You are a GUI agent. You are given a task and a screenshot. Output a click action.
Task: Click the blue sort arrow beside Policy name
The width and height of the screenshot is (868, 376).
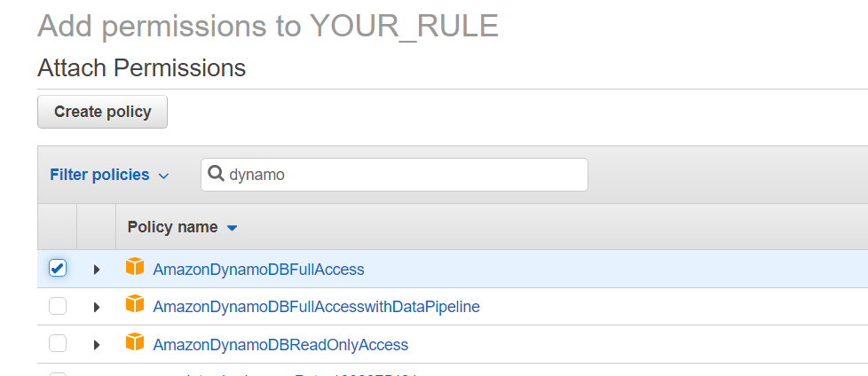click(x=233, y=228)
